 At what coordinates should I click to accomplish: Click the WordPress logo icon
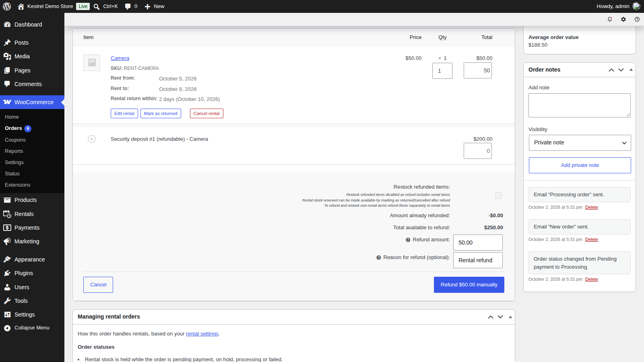click(7, 6)
